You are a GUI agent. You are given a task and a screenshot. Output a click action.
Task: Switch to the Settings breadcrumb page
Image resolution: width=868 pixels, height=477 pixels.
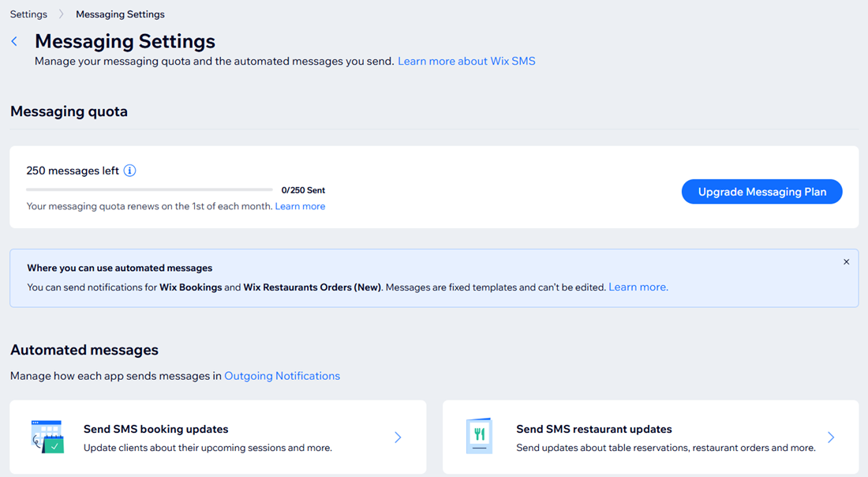pyautogui.click(x=28, y=13)
